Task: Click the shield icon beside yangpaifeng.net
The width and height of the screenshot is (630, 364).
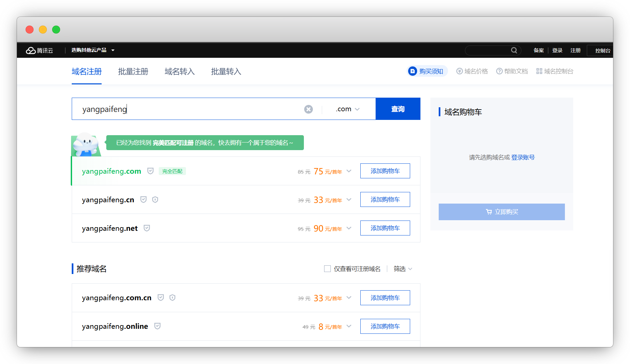Action: click(147, 228)
